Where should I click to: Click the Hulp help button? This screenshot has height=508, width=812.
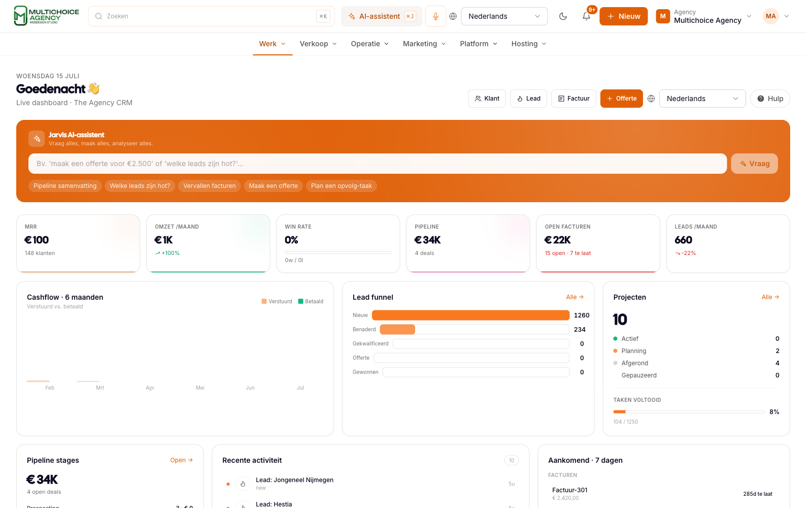(x=770, y=99)
